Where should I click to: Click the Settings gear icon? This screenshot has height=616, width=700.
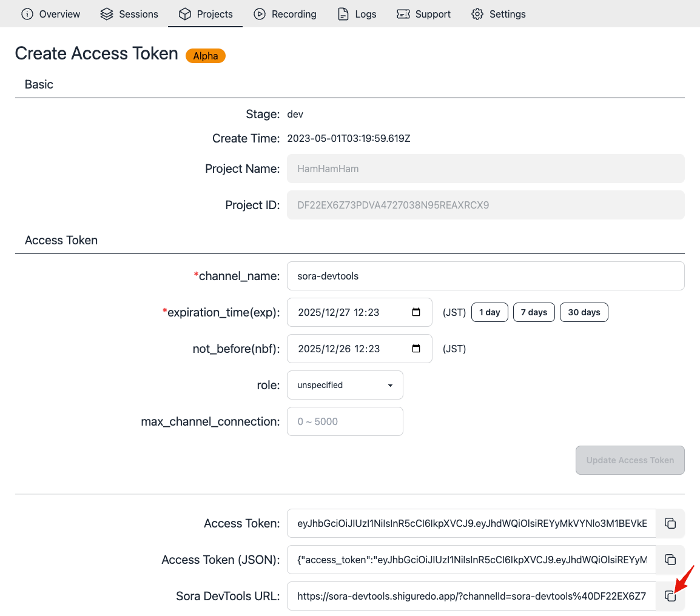click(477, 14)
